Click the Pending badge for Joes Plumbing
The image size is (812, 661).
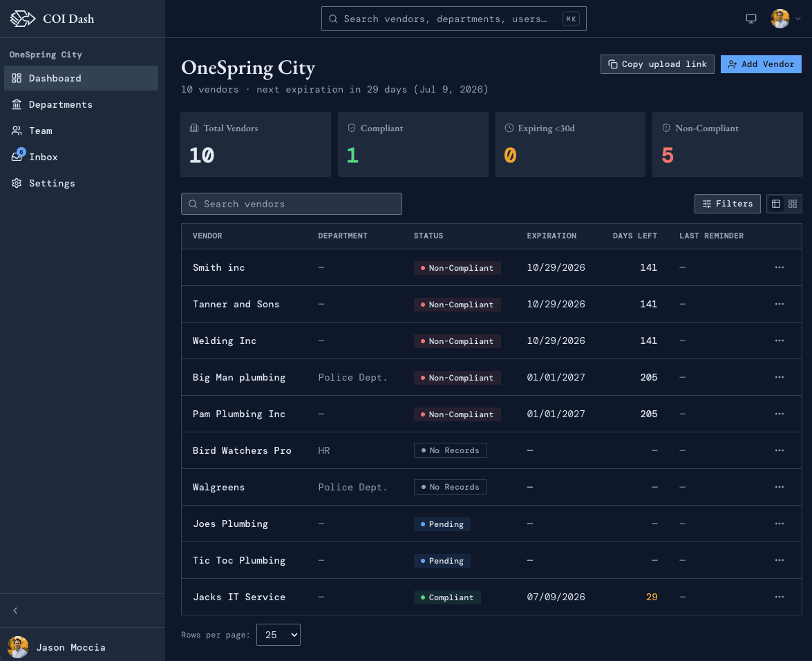click(442, 524)
